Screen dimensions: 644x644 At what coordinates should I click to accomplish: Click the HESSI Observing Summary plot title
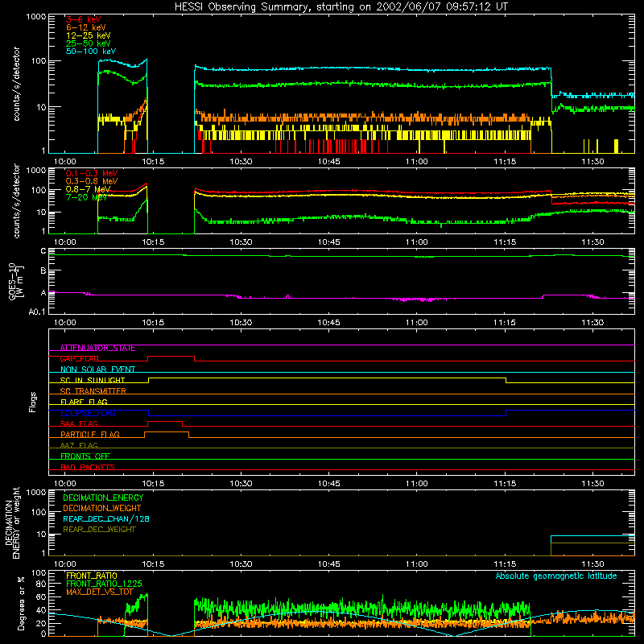(x=341, y=6)
